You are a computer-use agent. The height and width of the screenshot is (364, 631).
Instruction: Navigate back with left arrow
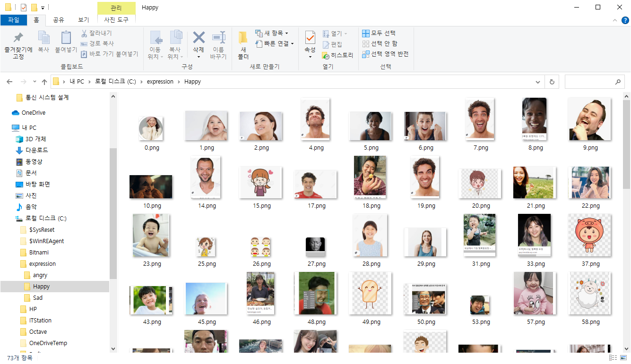9,82
